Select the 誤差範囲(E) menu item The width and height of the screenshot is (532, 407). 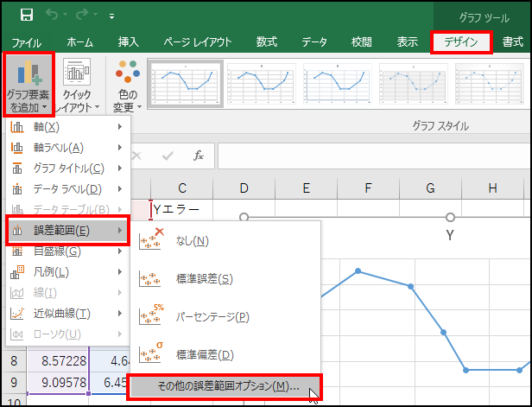tap(68, 231)
